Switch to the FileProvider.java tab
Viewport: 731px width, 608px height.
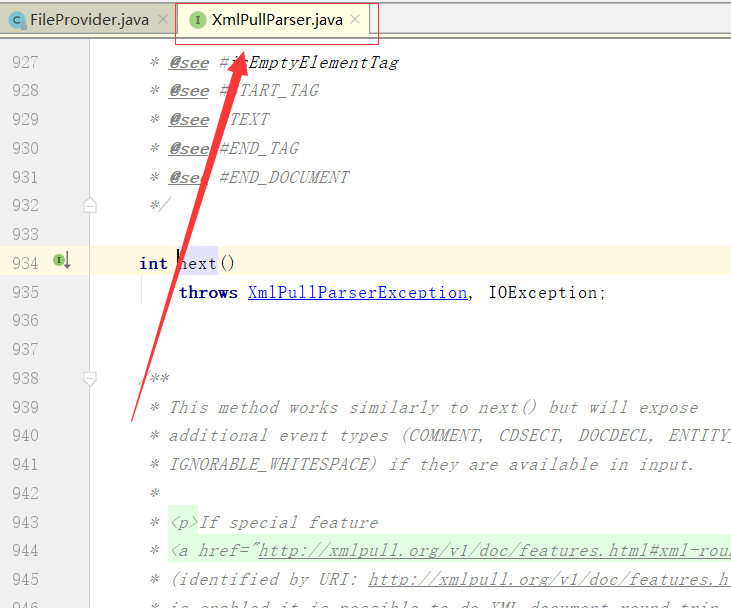(x=89, y=20)
